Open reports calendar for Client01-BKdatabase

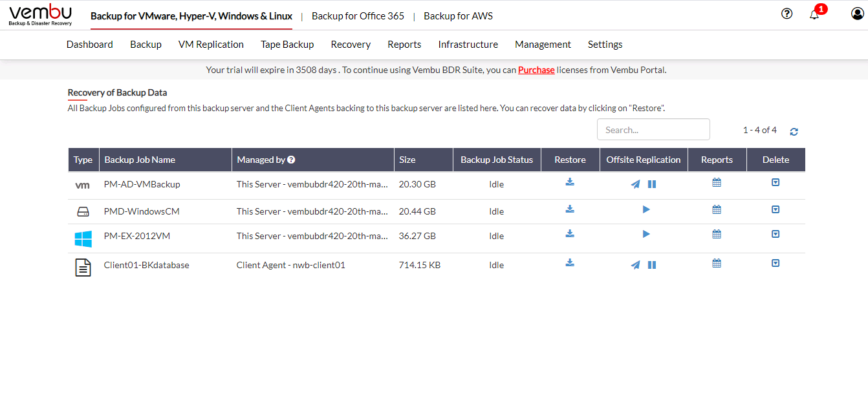[x=717, y=263]
